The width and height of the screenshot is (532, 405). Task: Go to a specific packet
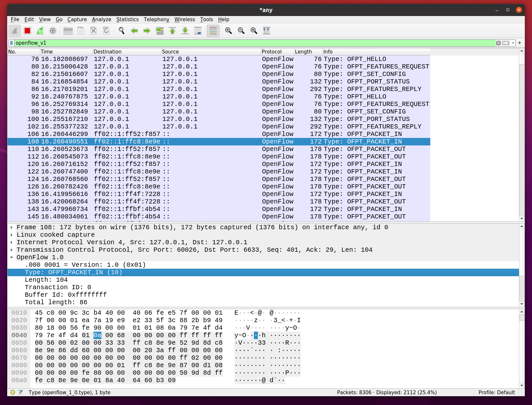pyautogui.click(x=160, y=31)
